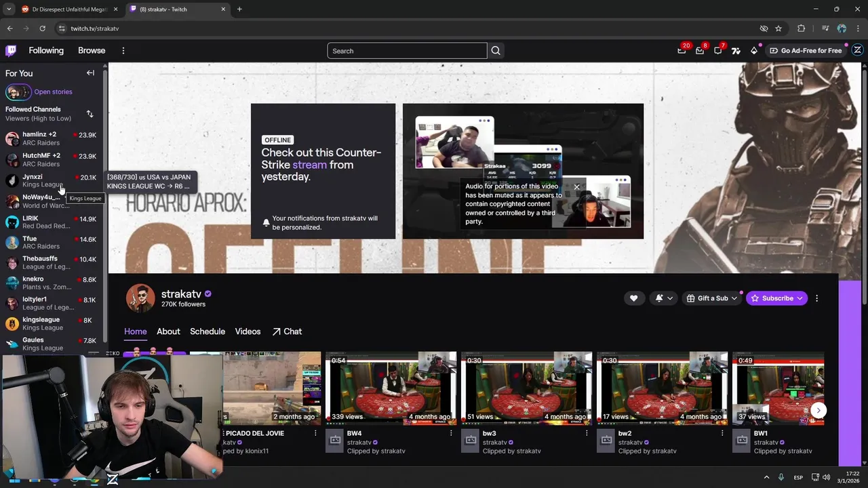This screenshot has width=868, height=488.
Task: Open Prime loot with the 20 badge
Action: 682,50
